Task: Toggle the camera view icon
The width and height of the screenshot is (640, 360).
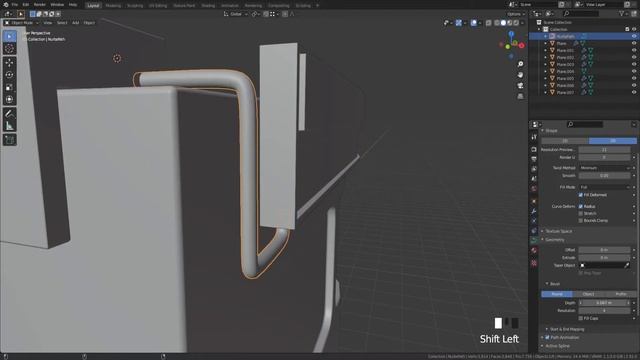Action: (x=520, y=85)
